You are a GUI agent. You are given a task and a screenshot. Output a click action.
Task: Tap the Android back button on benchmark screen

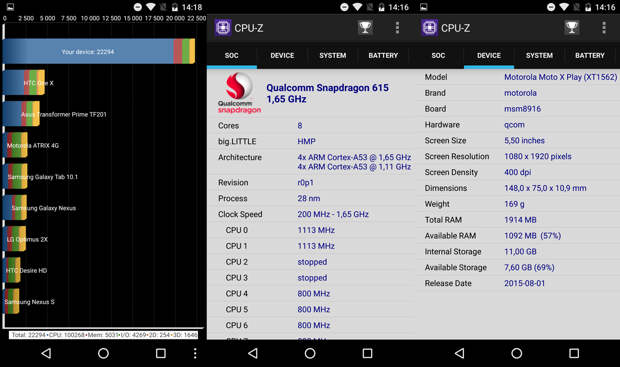point(46,353)
